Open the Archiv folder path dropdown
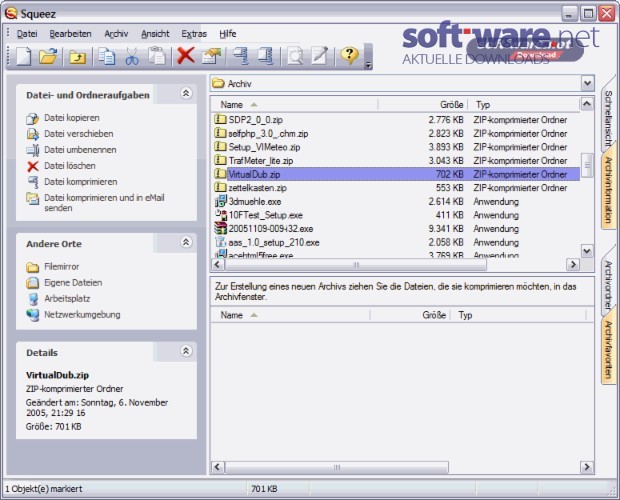Viewport: 620px width, 500px height. point(587,83)
